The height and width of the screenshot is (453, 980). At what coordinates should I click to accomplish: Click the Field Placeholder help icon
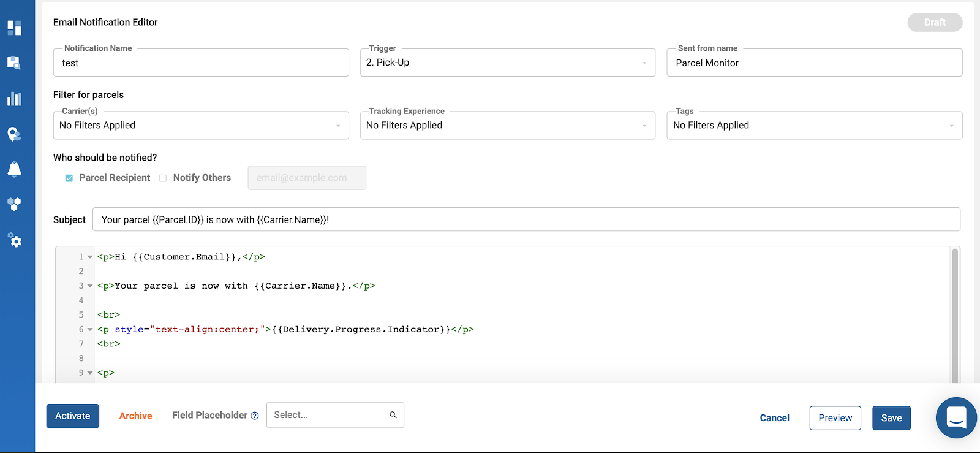pos(255,416)
